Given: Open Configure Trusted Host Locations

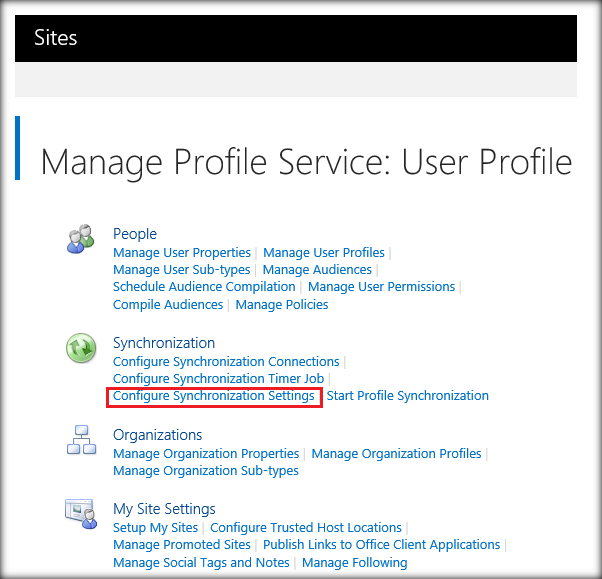Looking at the screenshot, I should point(306,528).
